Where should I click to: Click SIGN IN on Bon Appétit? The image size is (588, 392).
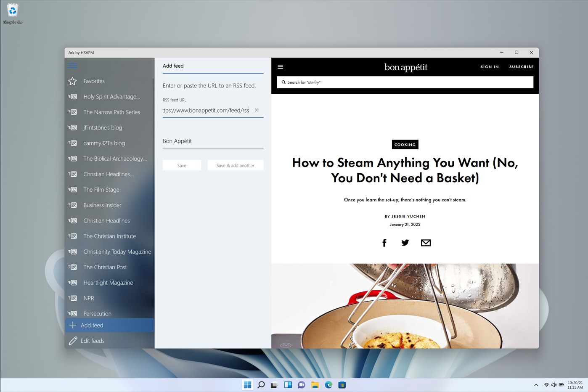490,67
